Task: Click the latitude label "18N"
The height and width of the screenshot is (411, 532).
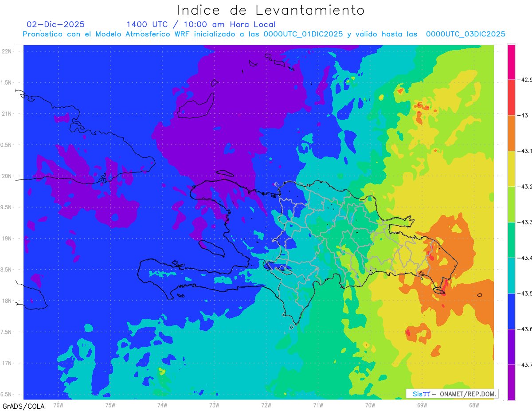Action: [x=8, y=301]
